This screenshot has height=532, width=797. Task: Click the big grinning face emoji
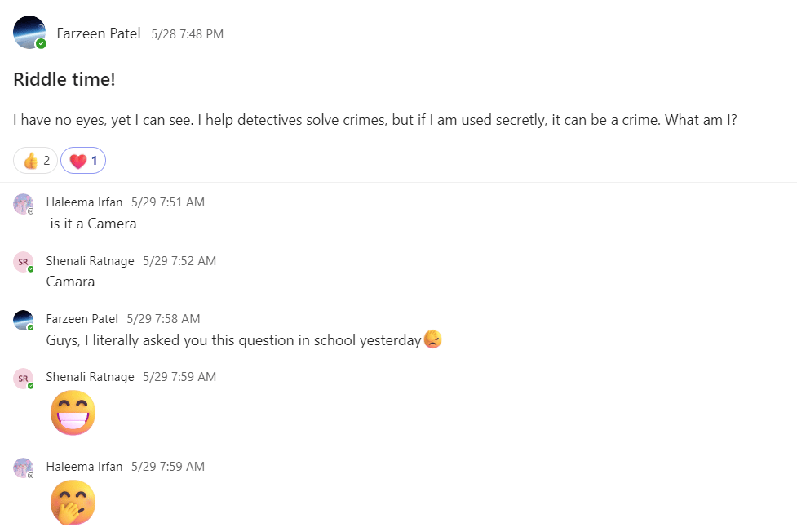pos(73,413)
